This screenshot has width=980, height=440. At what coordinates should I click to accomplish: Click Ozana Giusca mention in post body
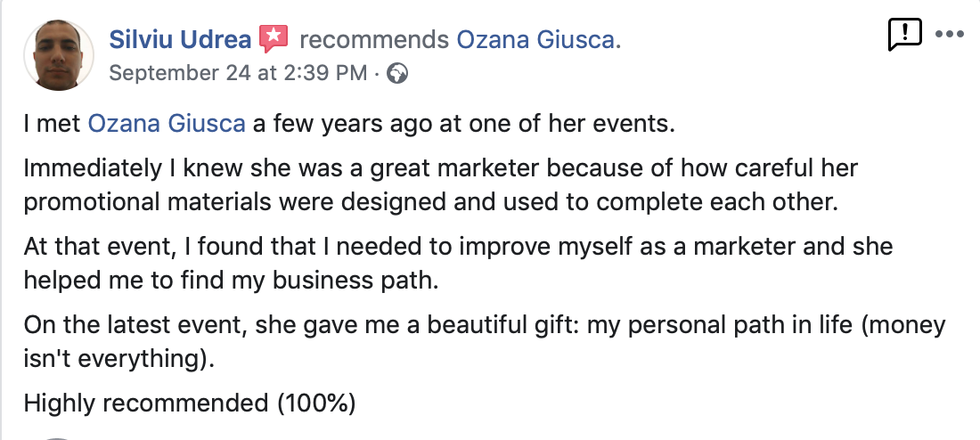166,123
